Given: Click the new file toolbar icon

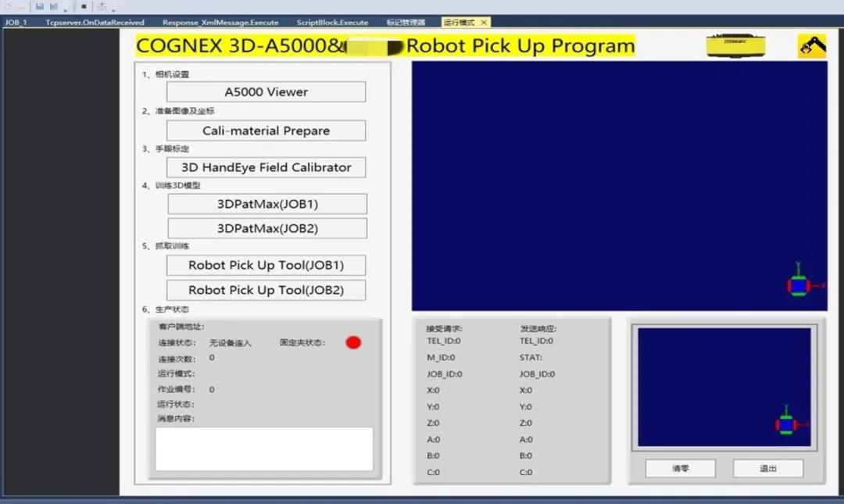Looking at the screenshot, I should (x=8, y=6).
